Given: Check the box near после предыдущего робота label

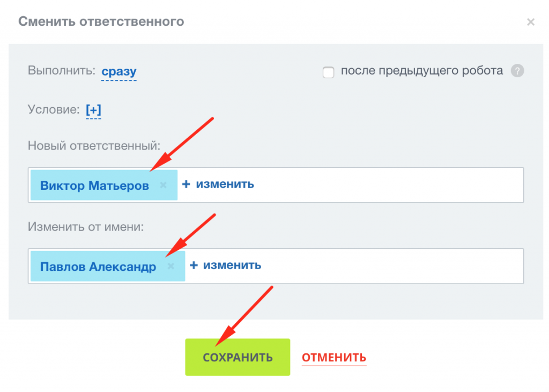Looking at the screenshot, I should coord(328,71).
